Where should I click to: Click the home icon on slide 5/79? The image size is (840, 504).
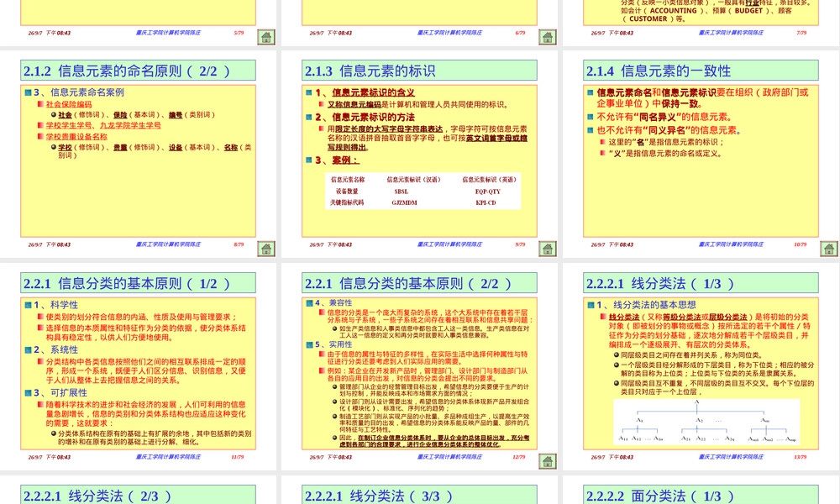click(266, 37)
